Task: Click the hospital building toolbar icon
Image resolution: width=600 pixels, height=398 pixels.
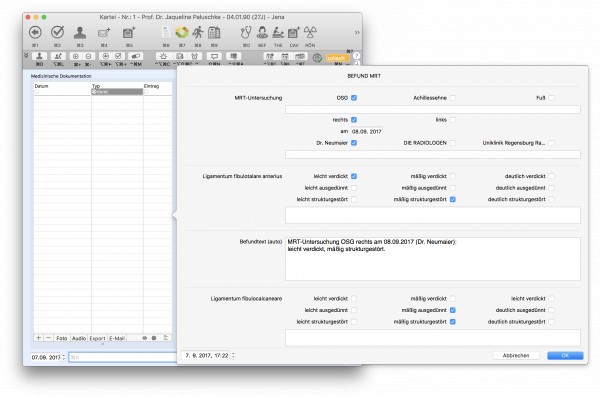Action: [x=214, y=33]
